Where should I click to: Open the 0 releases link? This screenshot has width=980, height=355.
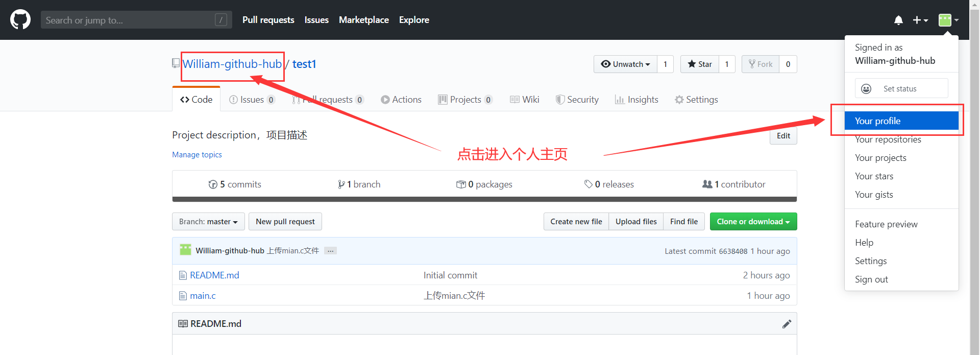click(x=609, y=184)
